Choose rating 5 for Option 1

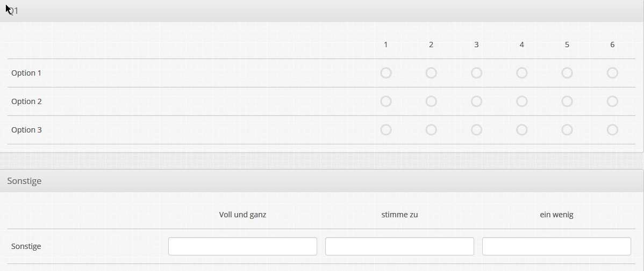[567, 73]
